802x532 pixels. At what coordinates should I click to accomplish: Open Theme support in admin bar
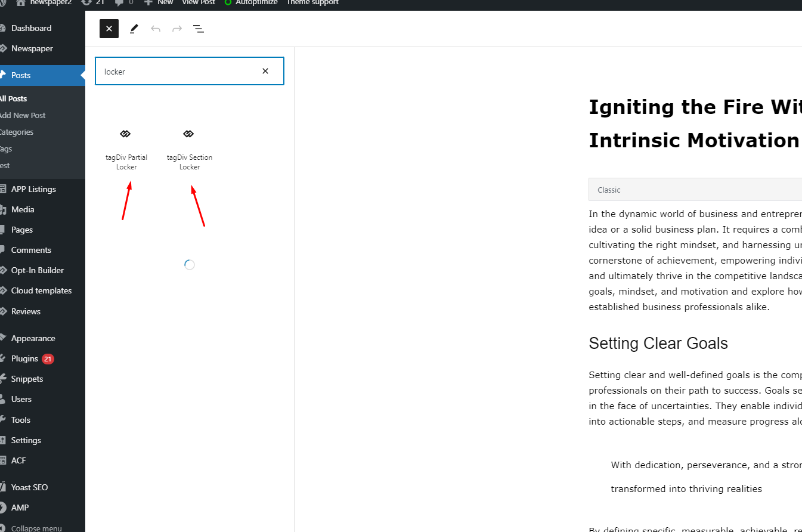click(x=312, y=2)
